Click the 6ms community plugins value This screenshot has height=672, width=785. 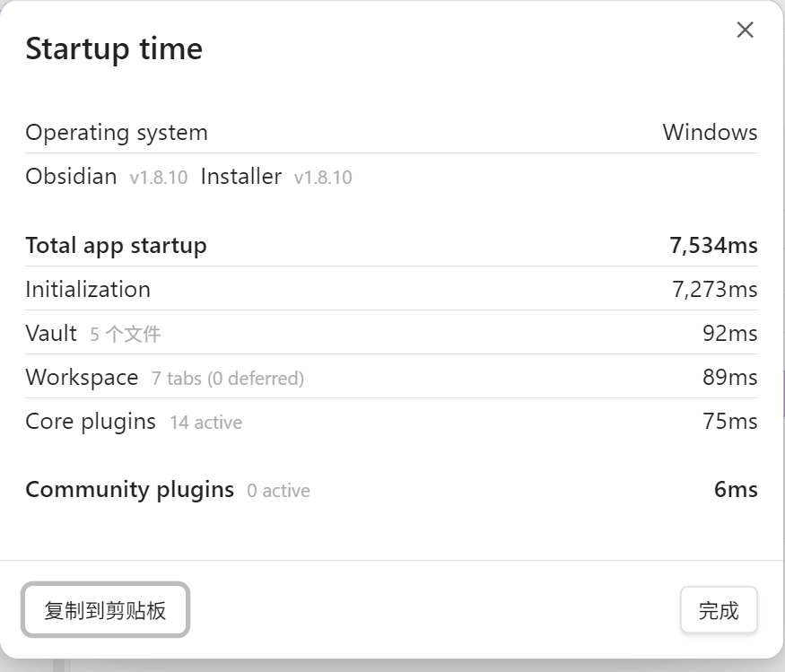click(736, 490)
